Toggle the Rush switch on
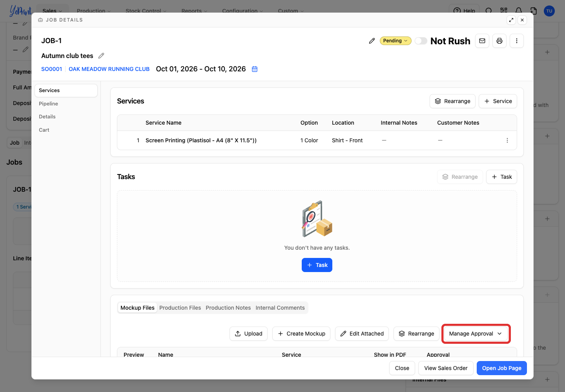Image resolution: width=565 pixels, height=392 pixels. point(421,41)
